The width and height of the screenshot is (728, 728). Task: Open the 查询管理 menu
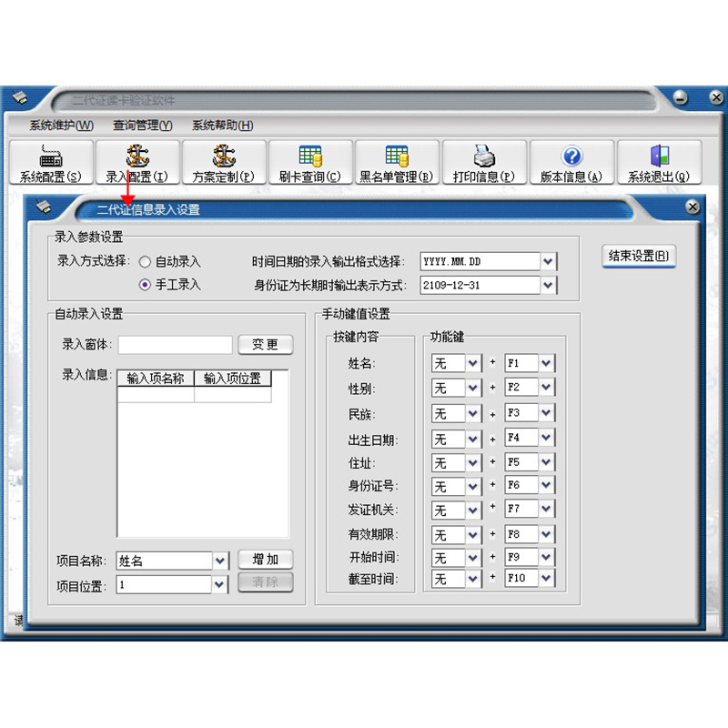click(x=142, y=126)
